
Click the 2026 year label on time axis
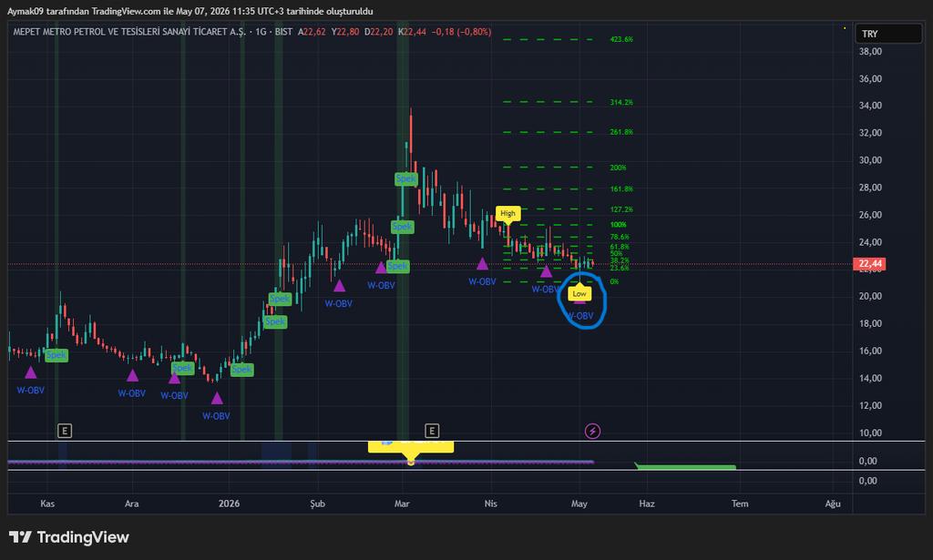tap(229, 504)
